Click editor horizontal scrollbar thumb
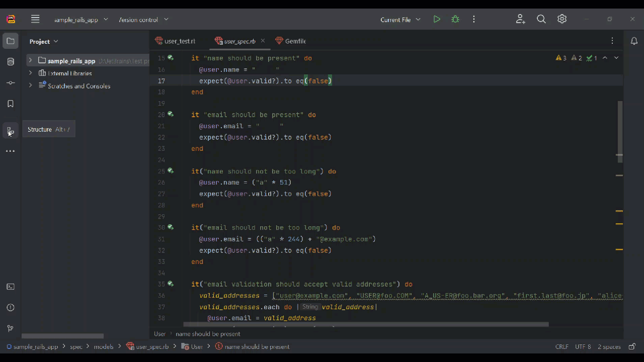 point(366,325)
